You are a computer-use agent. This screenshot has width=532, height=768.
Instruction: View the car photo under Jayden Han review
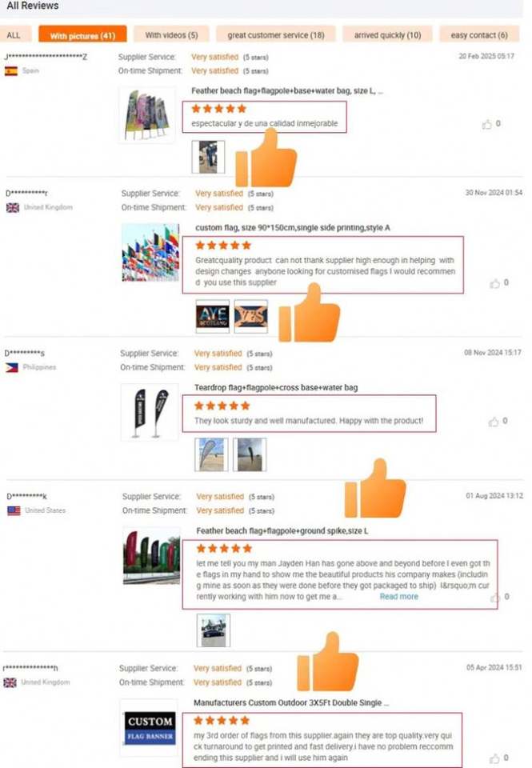(x=213, y=630)
